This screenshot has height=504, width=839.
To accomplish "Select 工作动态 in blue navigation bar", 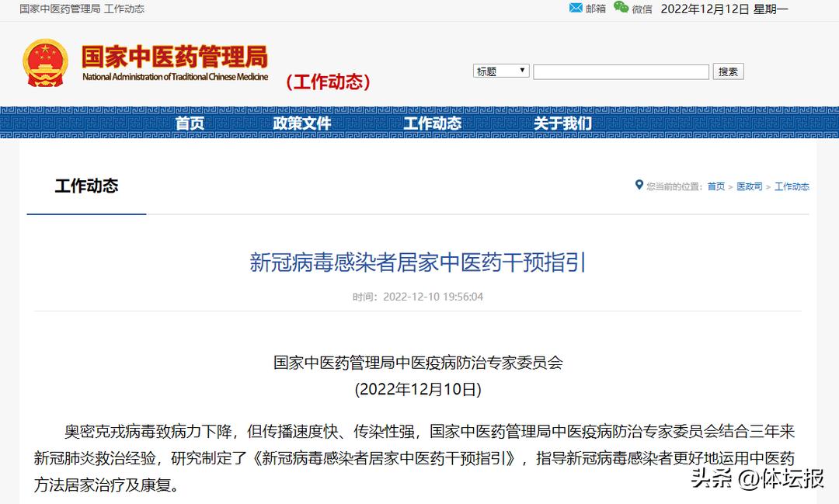I will pos(432,123).
